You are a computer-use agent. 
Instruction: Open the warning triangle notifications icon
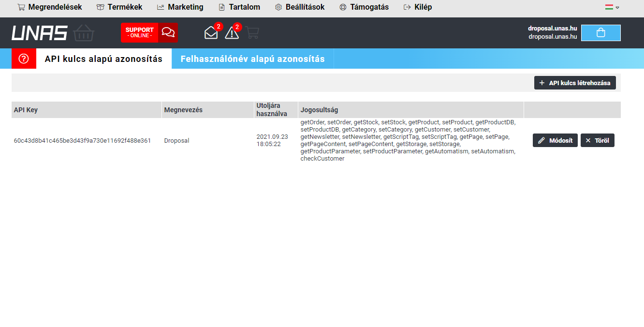click(232, 33)
